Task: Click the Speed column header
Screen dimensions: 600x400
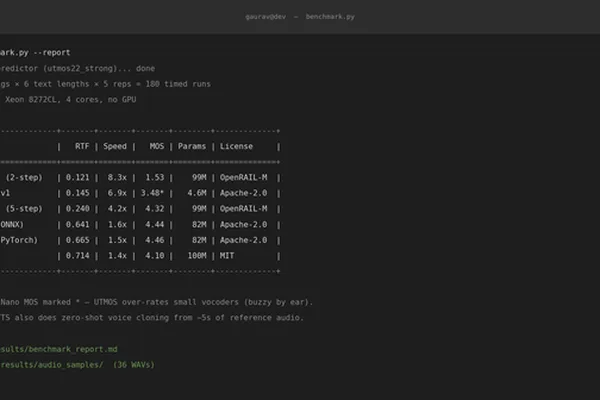Action: pyautogui.click(x=115, y=146)
